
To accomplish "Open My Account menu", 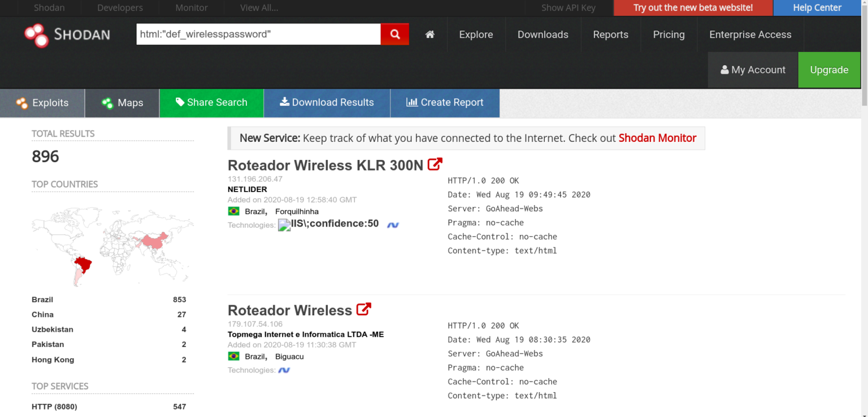I will pos(753,70).
